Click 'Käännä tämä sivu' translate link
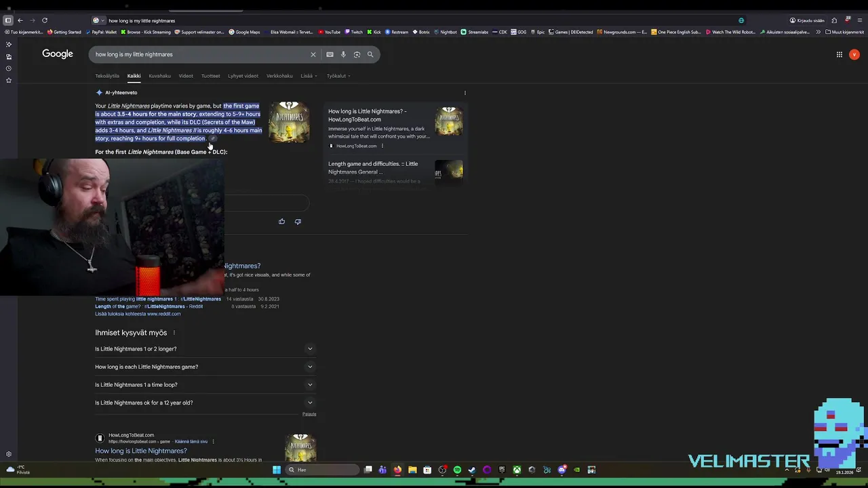Screen dimensions: 868x488 point(191,441)
